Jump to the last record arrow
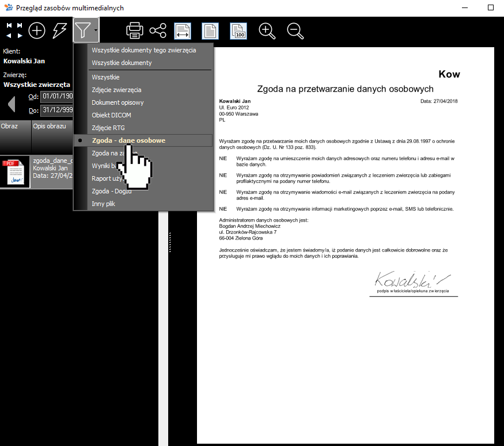Viewport: 504px width, 446px height. click(x=20, y=25)
